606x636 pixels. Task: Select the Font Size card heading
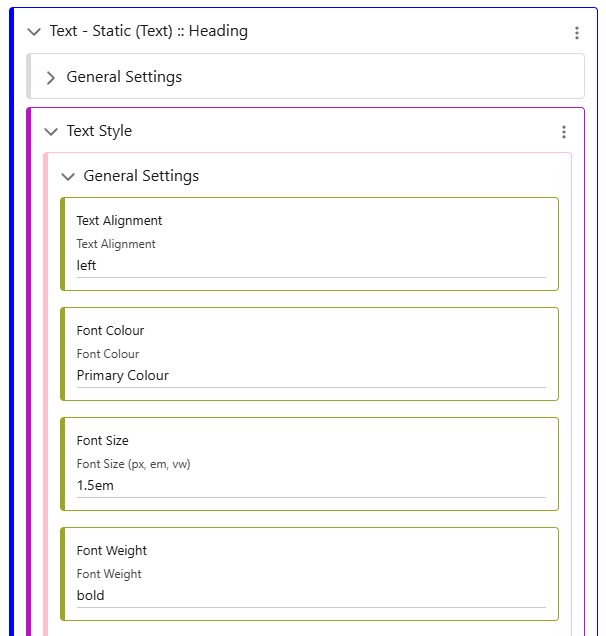pos(103,440)
